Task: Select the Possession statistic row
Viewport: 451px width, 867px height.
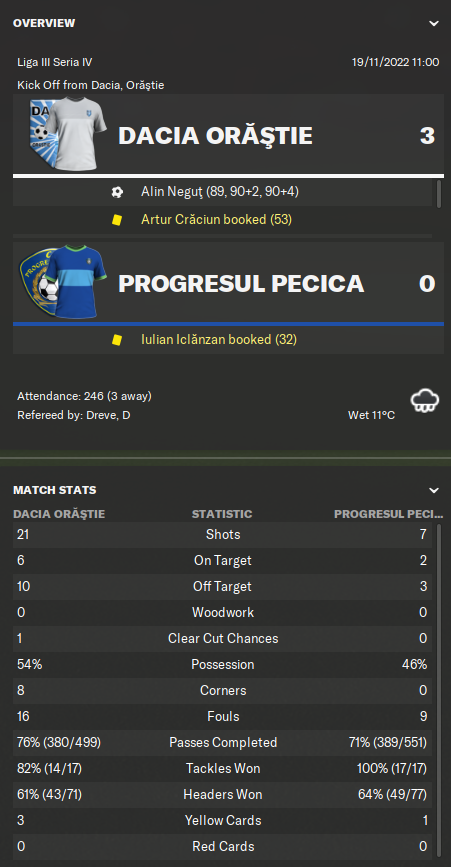Action: click(223, 665)
